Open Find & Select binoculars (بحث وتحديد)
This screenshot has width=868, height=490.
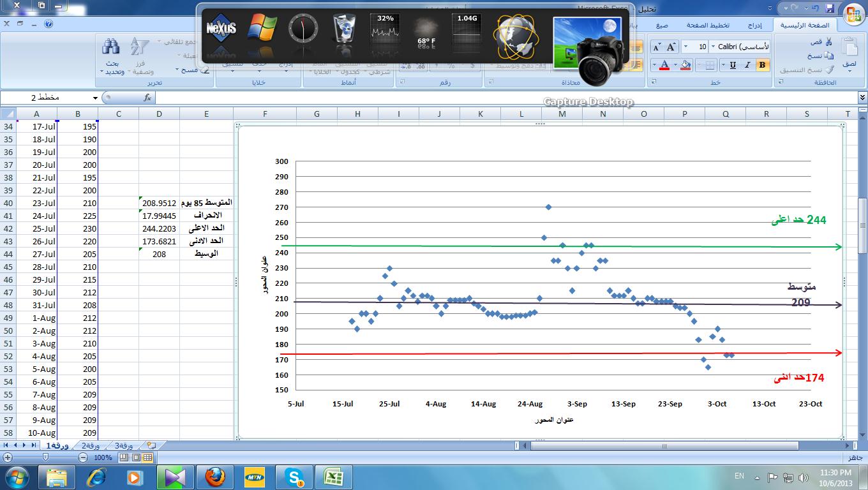point(112,56)
